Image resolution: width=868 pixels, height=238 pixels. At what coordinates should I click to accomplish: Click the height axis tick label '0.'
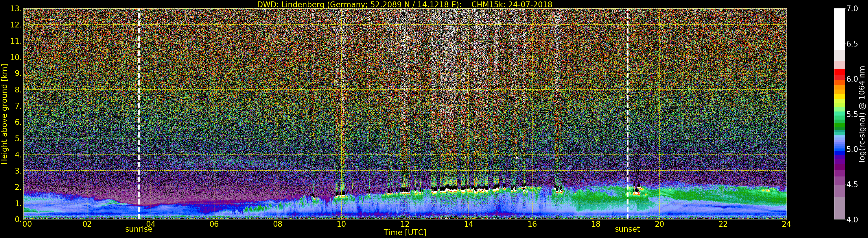point(18,219)
